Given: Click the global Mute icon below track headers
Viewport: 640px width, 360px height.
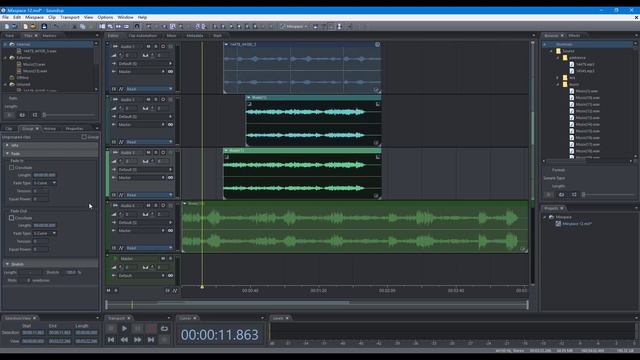Looking at the screenshot, I should point(109,291).
